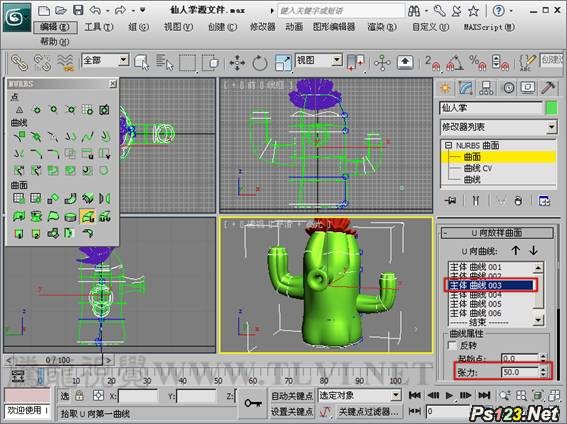The width and height of the screenshot is (567, 424).
Task: Toggle the 2D snaps button
Action: [x=432, y=63]
